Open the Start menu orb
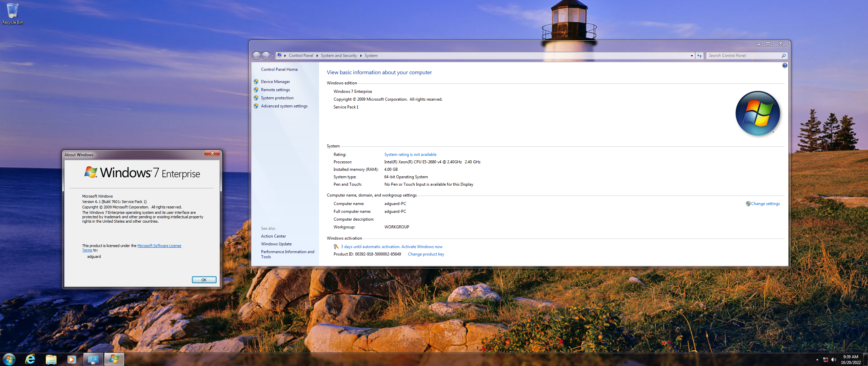Screen dimensions: 868x366 pos(9,359)
